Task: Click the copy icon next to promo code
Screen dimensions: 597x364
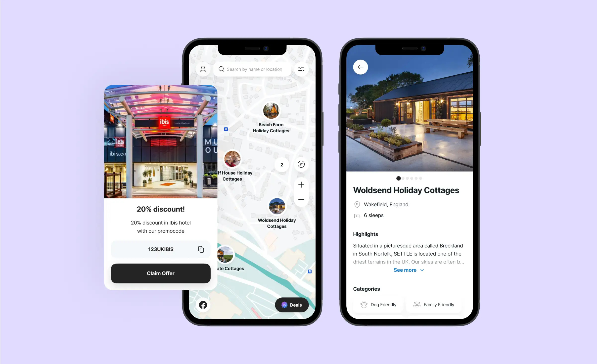Action: pos(200,249)
